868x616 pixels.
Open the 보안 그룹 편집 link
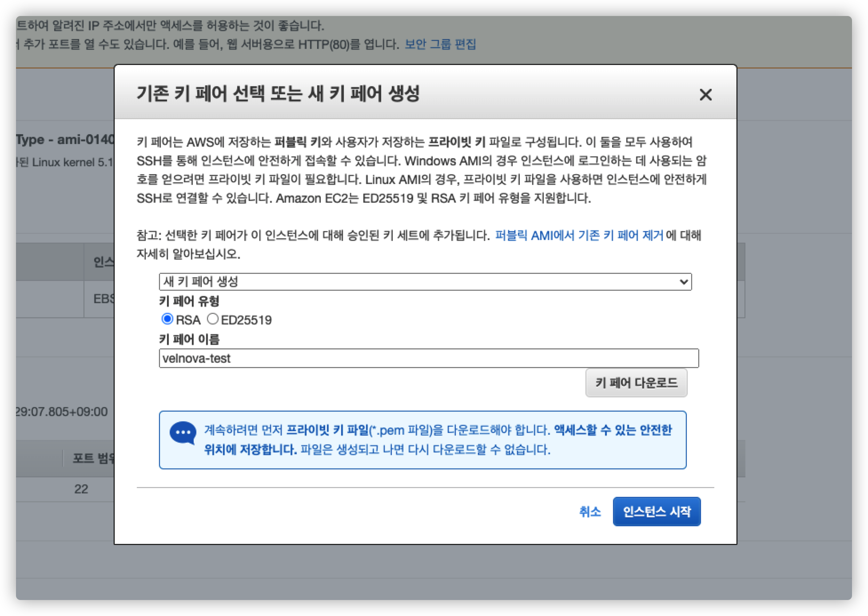tap(440, 44)
